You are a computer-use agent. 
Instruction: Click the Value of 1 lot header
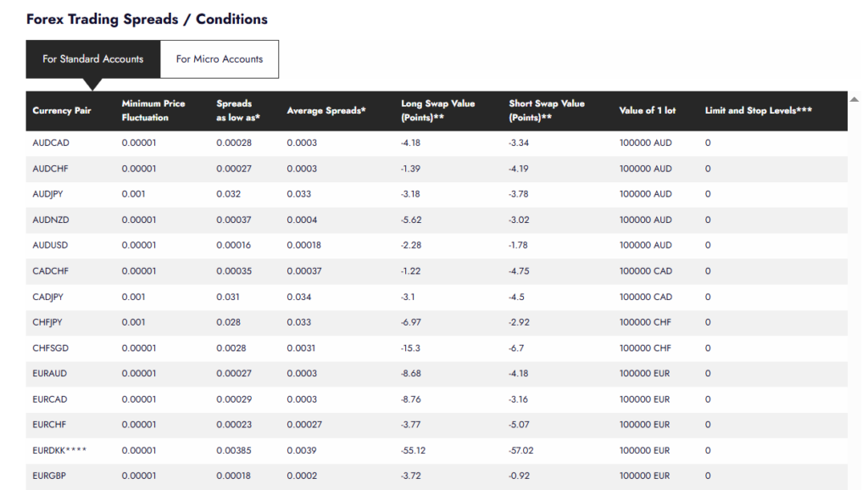coord(648,111)
